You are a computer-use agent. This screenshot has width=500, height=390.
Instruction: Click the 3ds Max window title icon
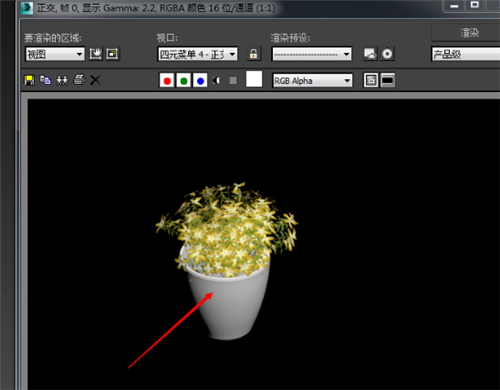pos(27,8)
